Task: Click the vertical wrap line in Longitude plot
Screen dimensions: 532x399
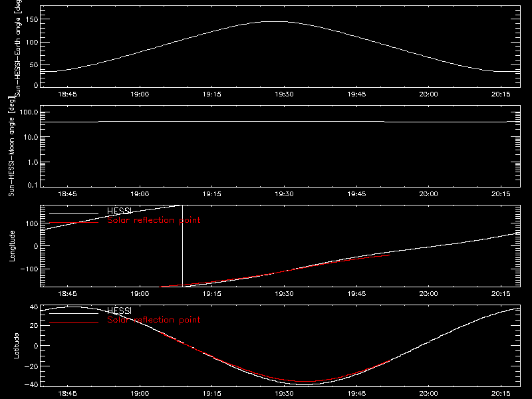Action: (x=182, y=245)
